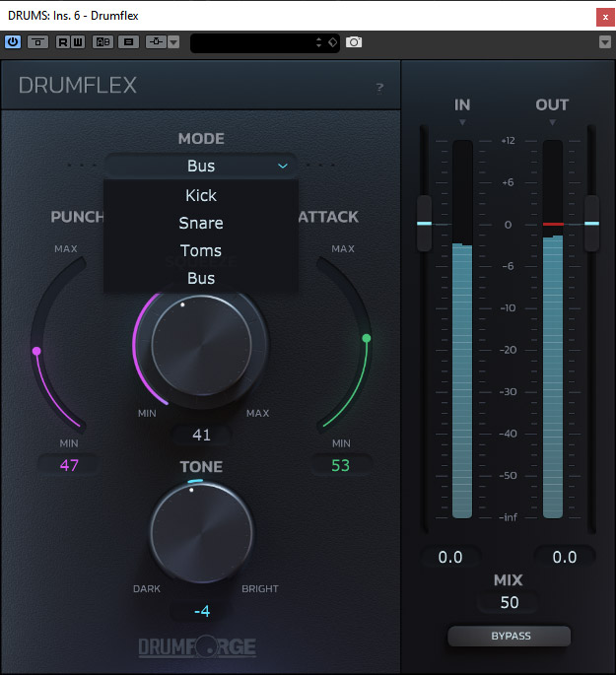616x675 pixels.
Task: Click the TONE label
Action: pyautogui.click(x=201, y=467)
